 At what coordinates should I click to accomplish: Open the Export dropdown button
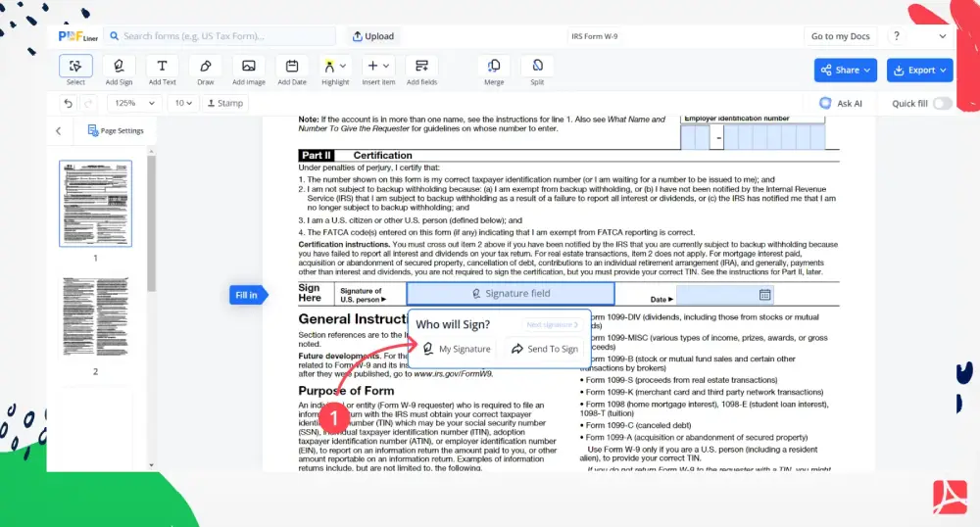919,70
